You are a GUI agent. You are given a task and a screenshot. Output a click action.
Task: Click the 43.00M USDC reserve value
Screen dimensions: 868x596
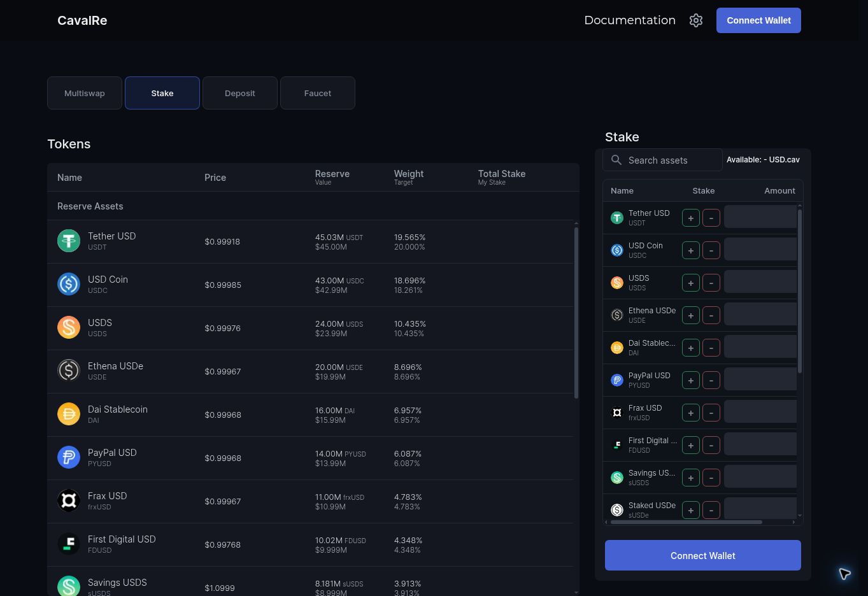[339, 280]
